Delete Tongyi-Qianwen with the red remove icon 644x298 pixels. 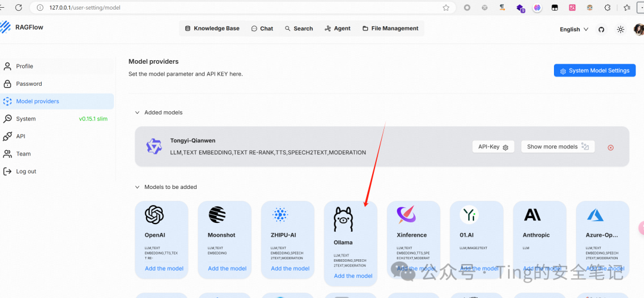(x=611, y=147)
